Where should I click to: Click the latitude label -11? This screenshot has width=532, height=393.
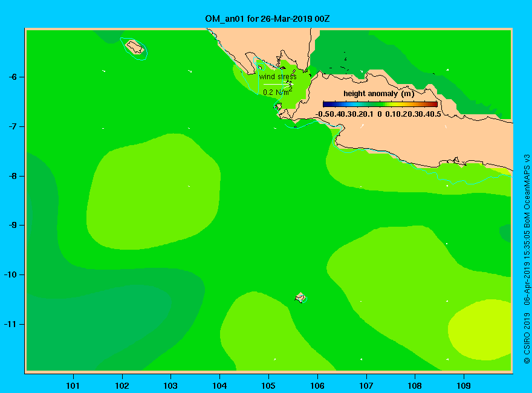click(10, 324)
